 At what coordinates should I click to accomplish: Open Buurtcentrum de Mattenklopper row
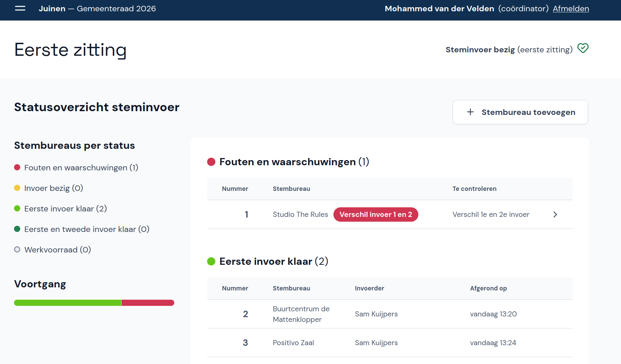(390, 314)
